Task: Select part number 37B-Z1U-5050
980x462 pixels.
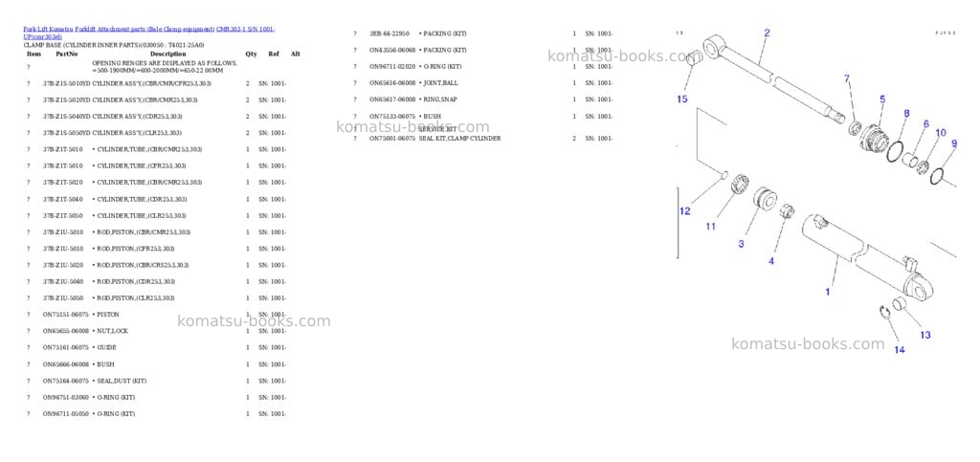Action: (x=62, y=298)
